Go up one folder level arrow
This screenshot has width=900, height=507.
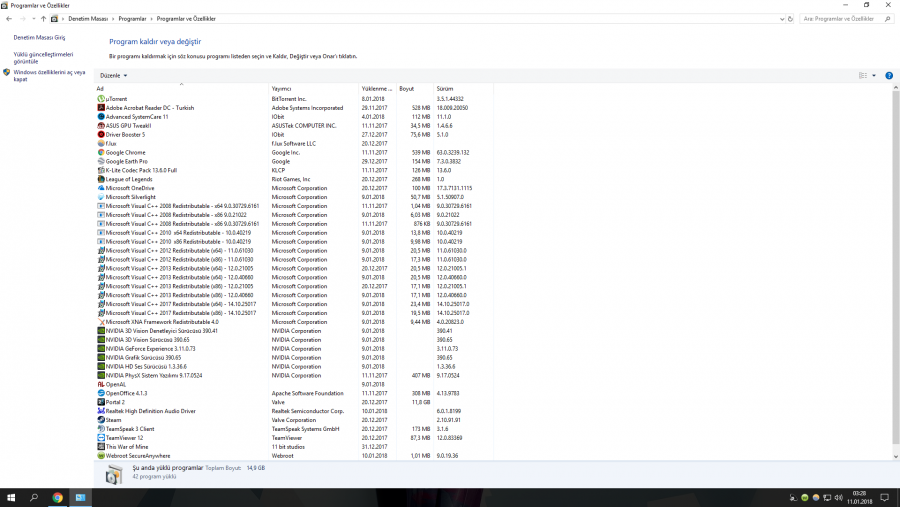43,19
